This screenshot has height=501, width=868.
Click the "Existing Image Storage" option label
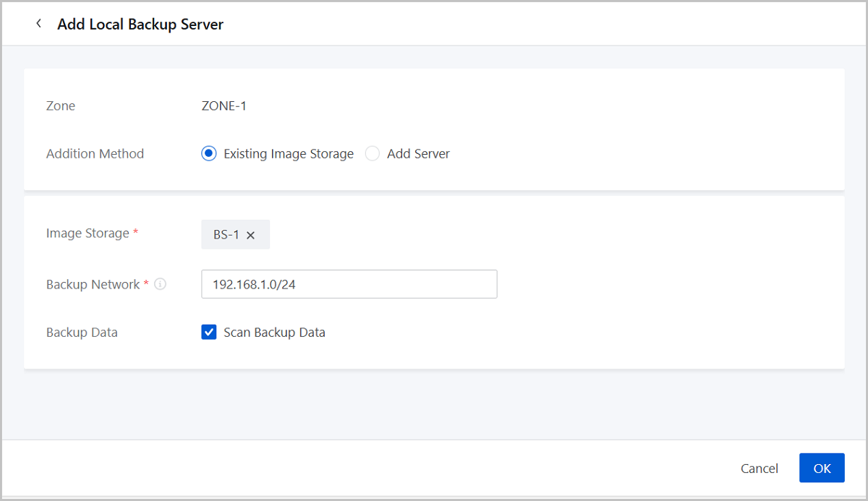pos(288,153)
